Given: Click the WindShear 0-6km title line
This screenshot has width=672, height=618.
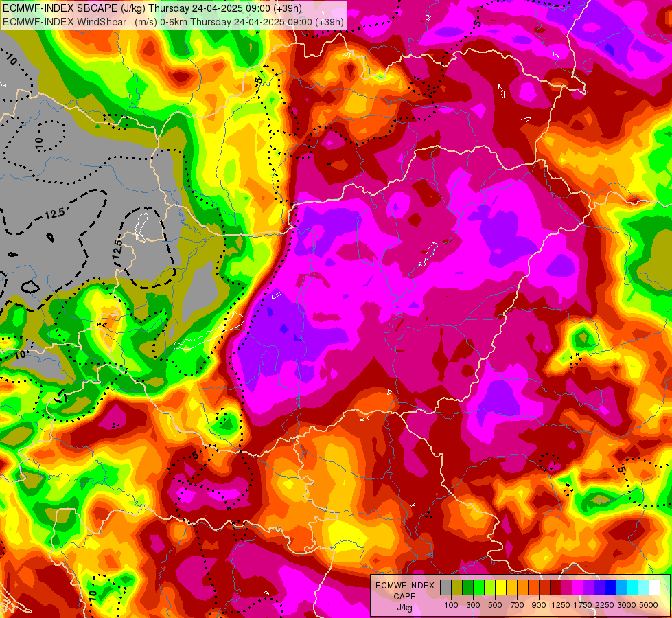Looking at the screenshot, I should 173,21.
